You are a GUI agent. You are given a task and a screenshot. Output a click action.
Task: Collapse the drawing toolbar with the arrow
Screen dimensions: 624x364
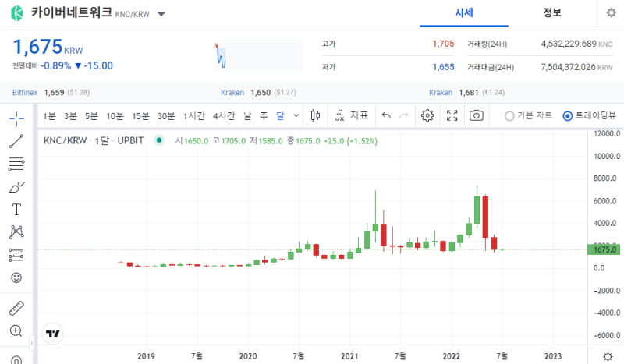32,342
